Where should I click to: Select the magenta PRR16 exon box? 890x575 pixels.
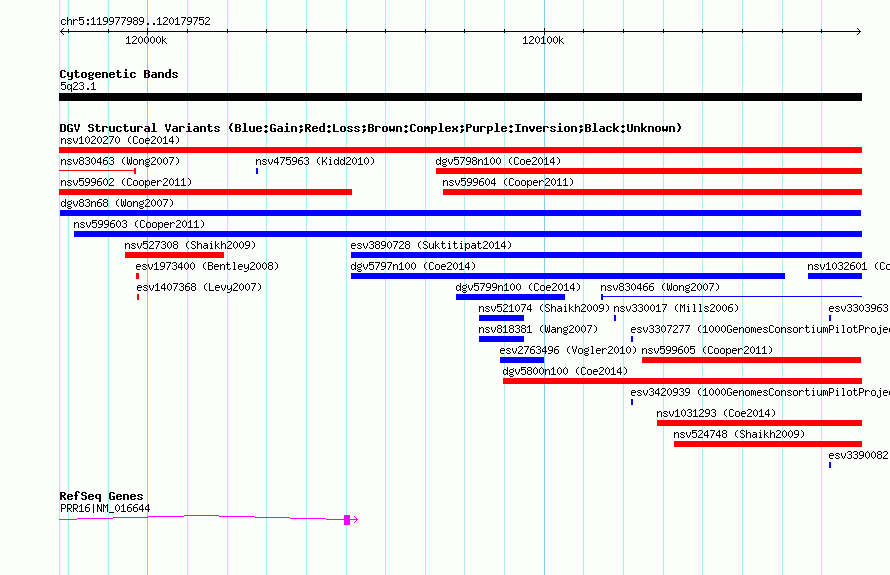point(347,520)
